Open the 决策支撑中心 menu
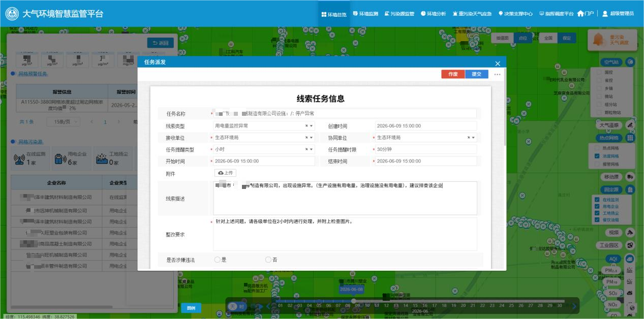The image size is (644, 319). pyautogui.click(x=515, y=14)
